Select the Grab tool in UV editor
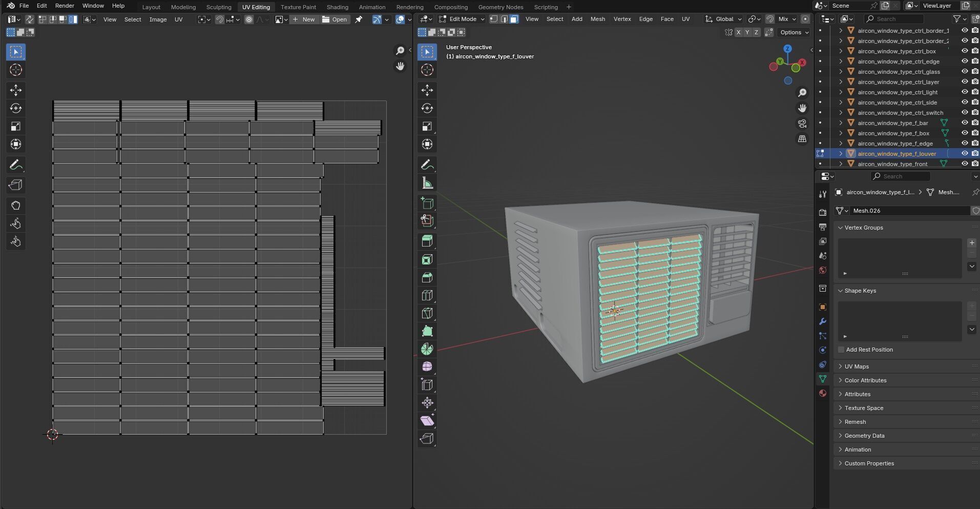 coord(16,206)
